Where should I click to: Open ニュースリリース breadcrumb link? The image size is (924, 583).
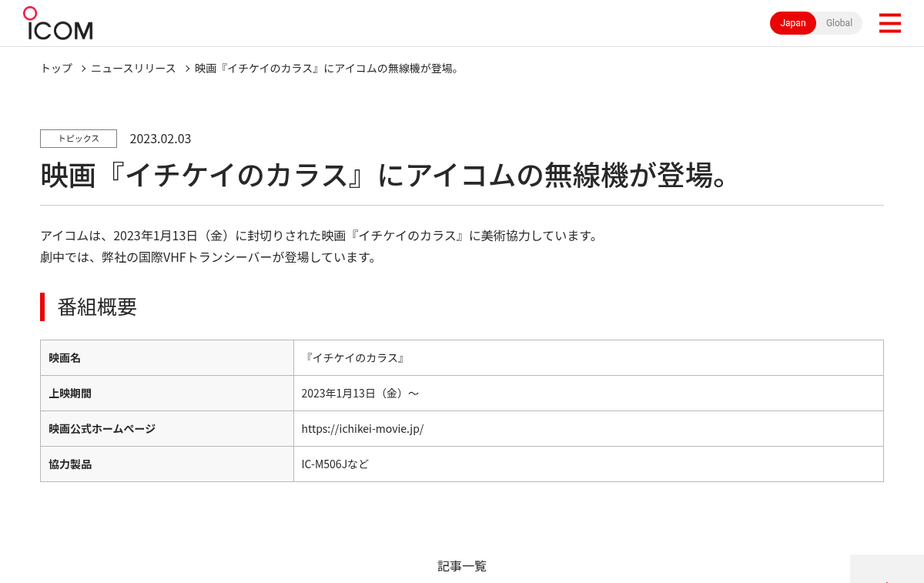[133, 69]
